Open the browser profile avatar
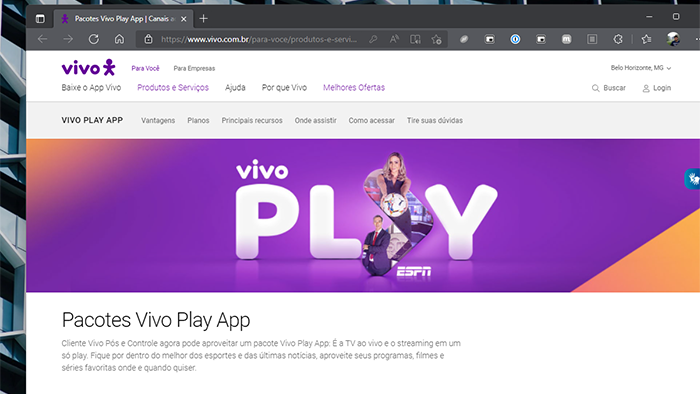 point(673,39)
